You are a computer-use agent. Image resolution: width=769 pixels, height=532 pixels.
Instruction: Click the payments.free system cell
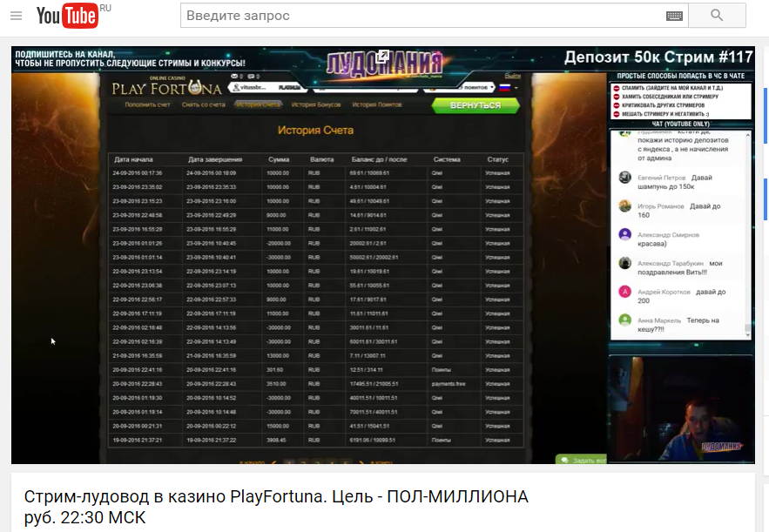tap(449, 384)
